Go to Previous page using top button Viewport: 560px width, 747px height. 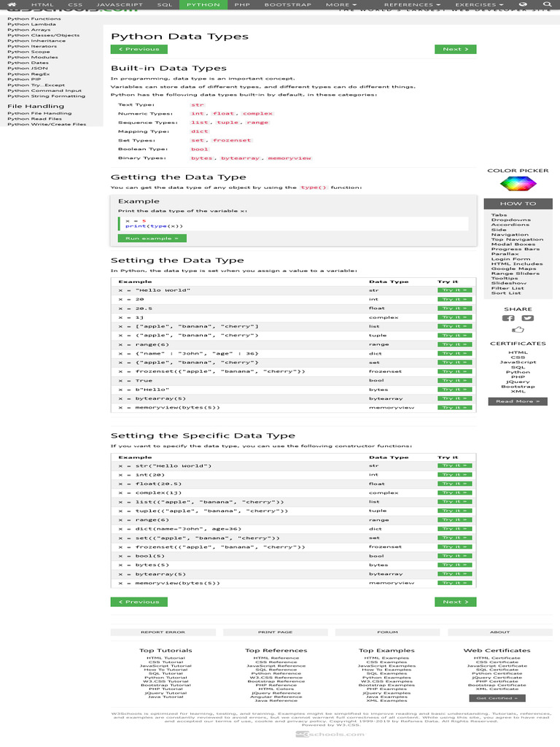(x=139, y=49)
